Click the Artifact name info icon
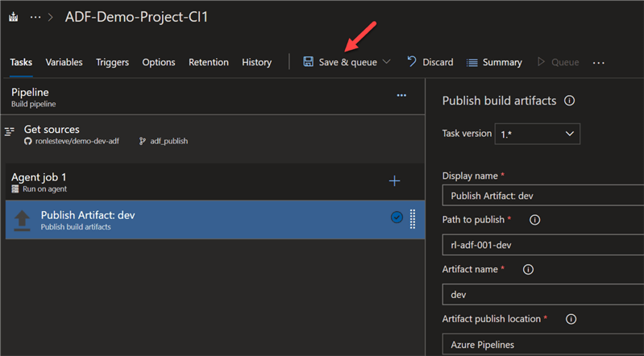644x356 pixels. click(529, 270)
